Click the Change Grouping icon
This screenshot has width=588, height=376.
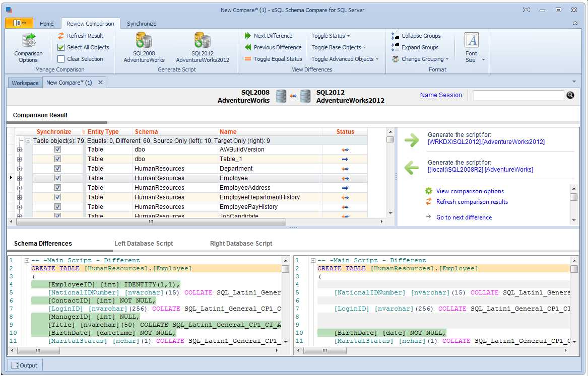(395, 59)
